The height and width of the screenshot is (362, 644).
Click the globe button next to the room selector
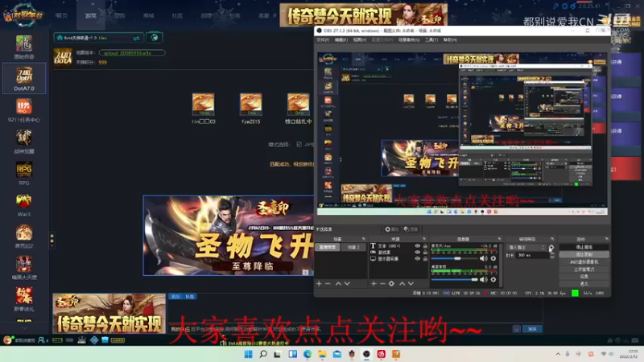(x=155, y=38)
